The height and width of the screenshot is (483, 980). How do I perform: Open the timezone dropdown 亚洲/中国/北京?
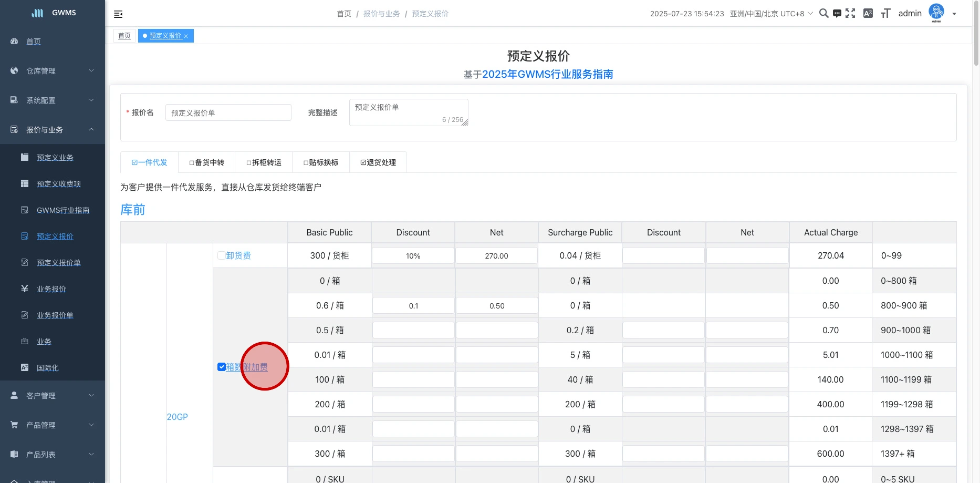[771, 14]
